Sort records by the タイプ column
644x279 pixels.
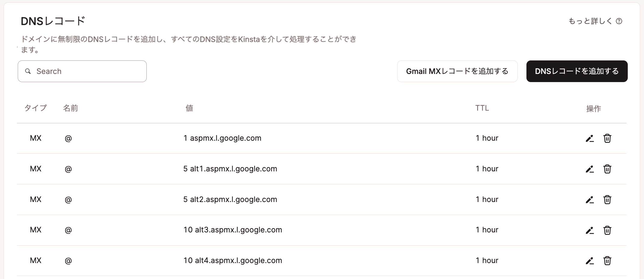[35, 108]
